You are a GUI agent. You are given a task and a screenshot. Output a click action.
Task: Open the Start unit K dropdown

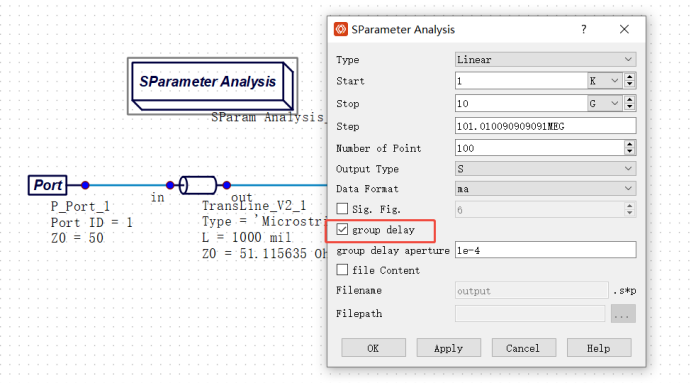605,81
